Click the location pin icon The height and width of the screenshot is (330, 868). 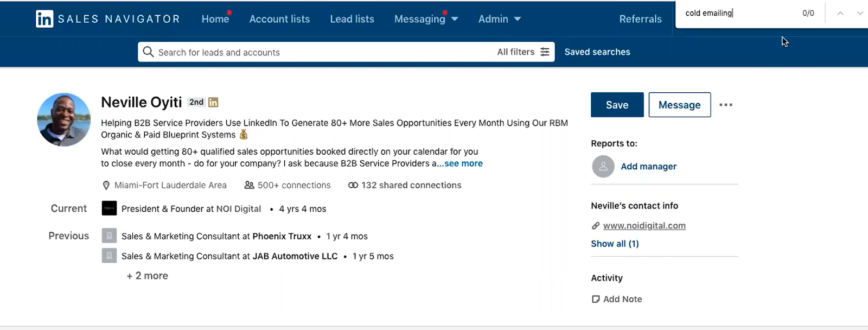click(x=106, y=186)
